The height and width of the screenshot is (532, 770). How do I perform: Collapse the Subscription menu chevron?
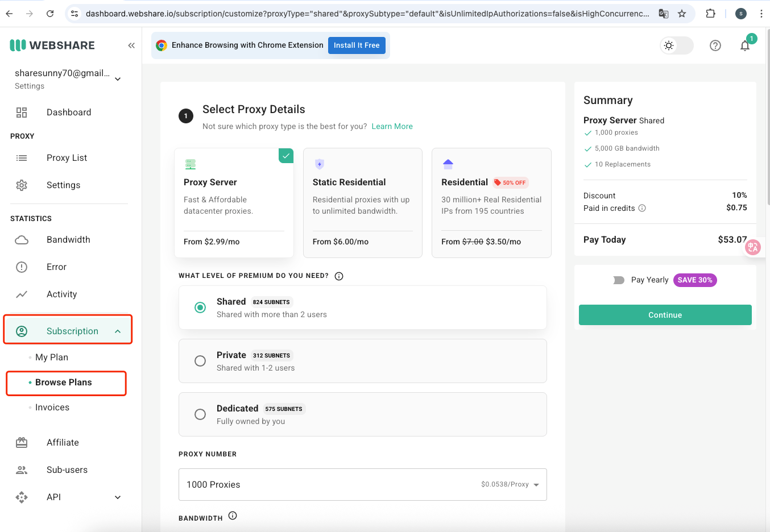click(118, 331)
